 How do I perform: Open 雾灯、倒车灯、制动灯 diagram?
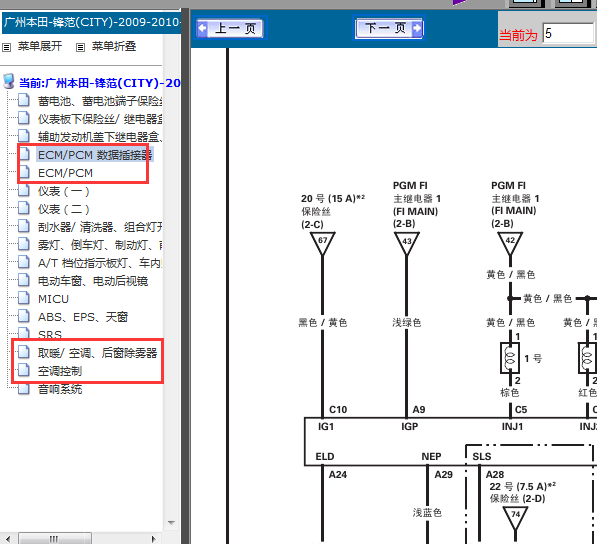coord(101,245)
